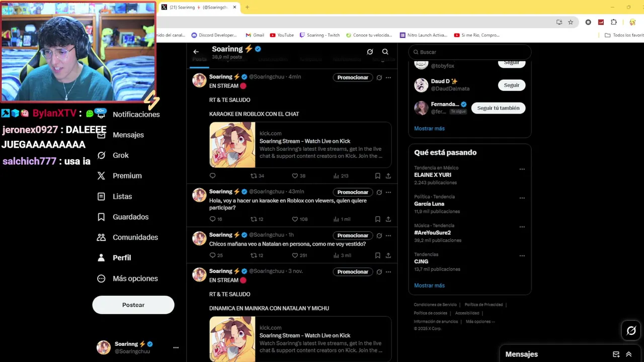Promocionar the 4min EN STREAM post
Image resolution: width=644 pixels, height=362 pixels.
point(353,77)
